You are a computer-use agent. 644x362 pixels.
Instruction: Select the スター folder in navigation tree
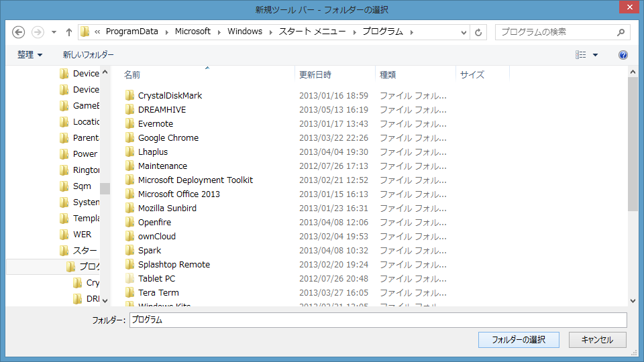click(x=78, y=250)
